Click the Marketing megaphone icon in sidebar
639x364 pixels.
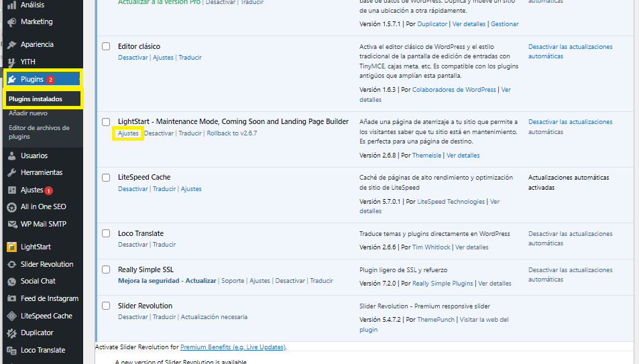[11, 22]
